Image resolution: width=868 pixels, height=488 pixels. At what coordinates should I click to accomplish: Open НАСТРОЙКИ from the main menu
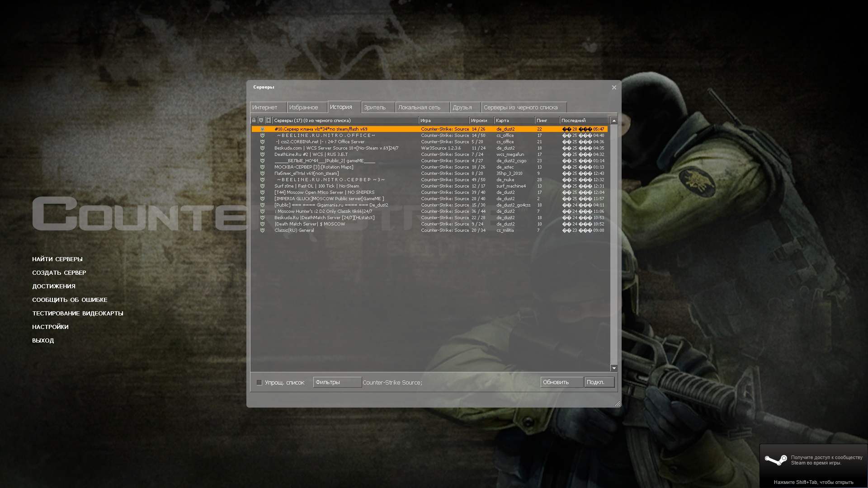tap(50, 327)
